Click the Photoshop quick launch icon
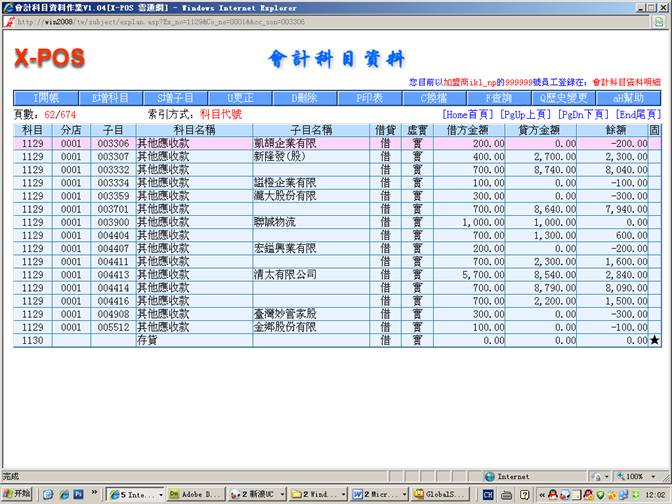Image resolution: width=672 pixels, height=504 pixels. click(78, 494)
